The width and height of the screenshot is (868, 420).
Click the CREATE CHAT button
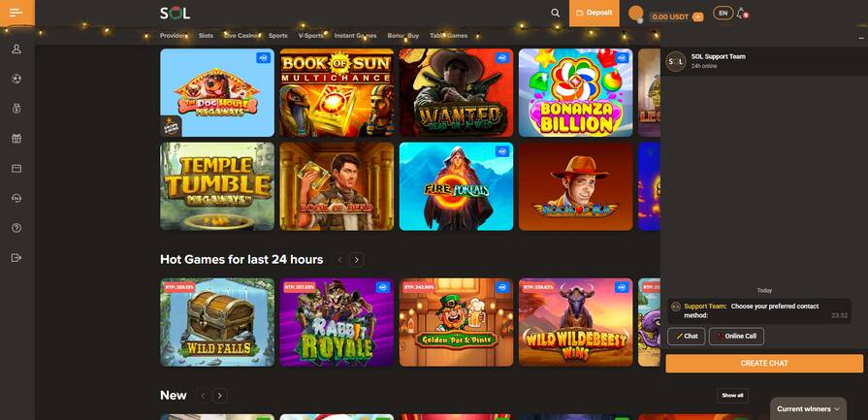(x=764, y=364)
